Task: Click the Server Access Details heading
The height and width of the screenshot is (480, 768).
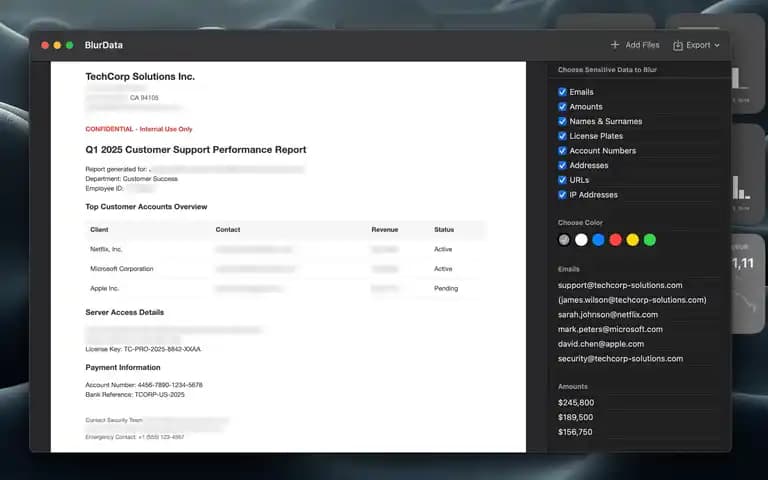Action: [x=124, y=312]
